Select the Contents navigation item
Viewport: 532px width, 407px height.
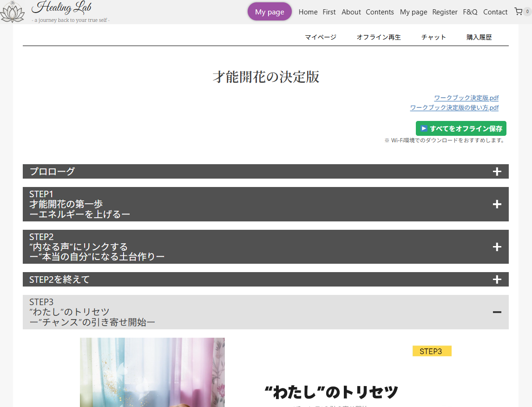tap(380, 12)
